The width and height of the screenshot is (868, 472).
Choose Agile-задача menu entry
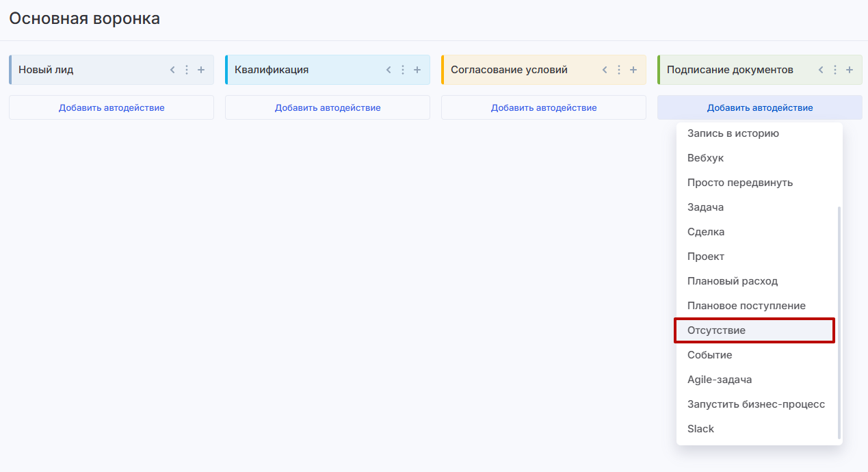click(x=720, y=380)
